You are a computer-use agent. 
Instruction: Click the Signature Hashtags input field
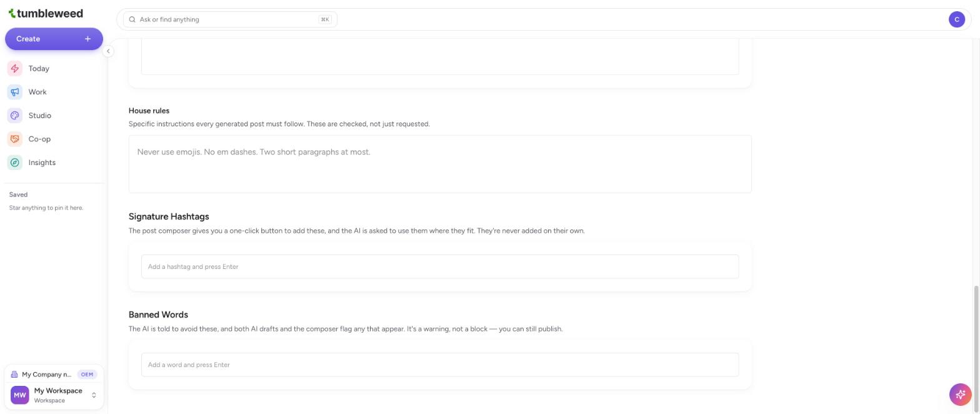[440, 266]
